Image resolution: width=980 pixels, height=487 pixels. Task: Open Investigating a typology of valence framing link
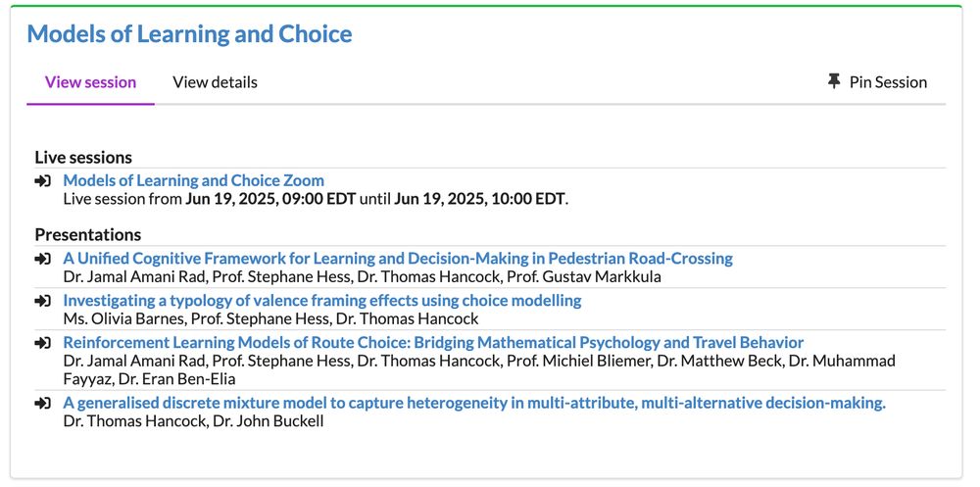322,301
